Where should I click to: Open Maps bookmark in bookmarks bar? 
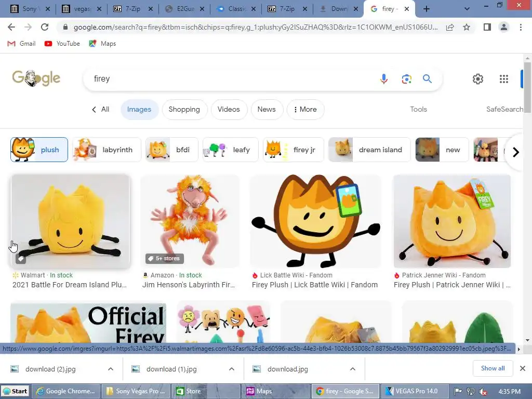click(102, 44)
